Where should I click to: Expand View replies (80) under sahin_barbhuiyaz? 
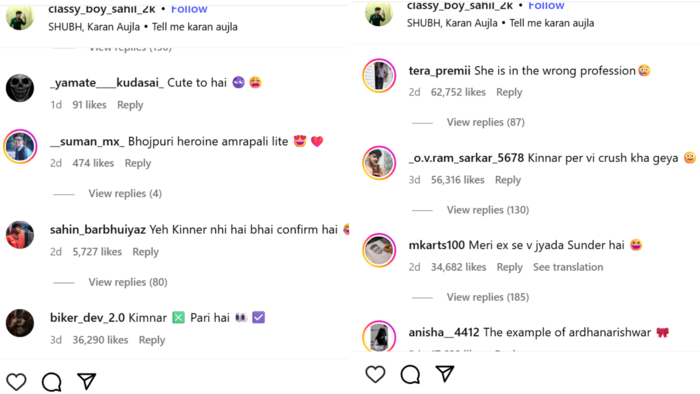(x=128, y=282)
